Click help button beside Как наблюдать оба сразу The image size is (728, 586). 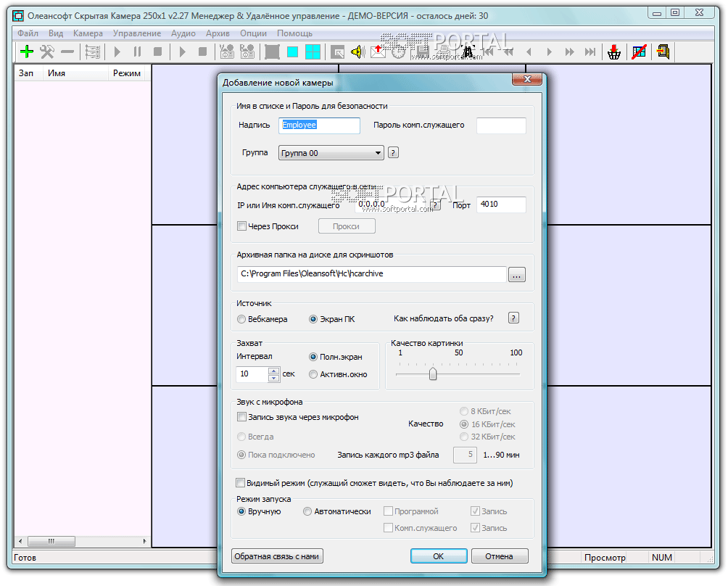513,318
